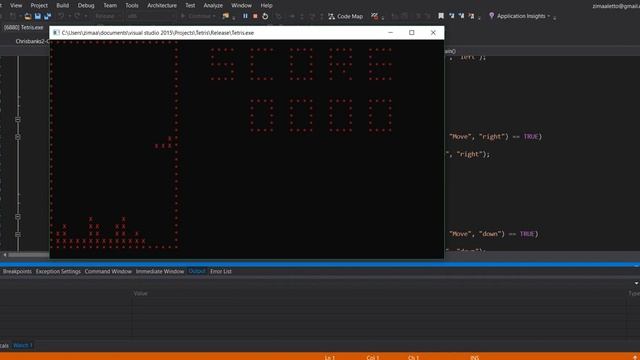Select the Watch 1 tab
Image resolution: width=640 pixels, height=360 pixels.
tap(22, 345)
